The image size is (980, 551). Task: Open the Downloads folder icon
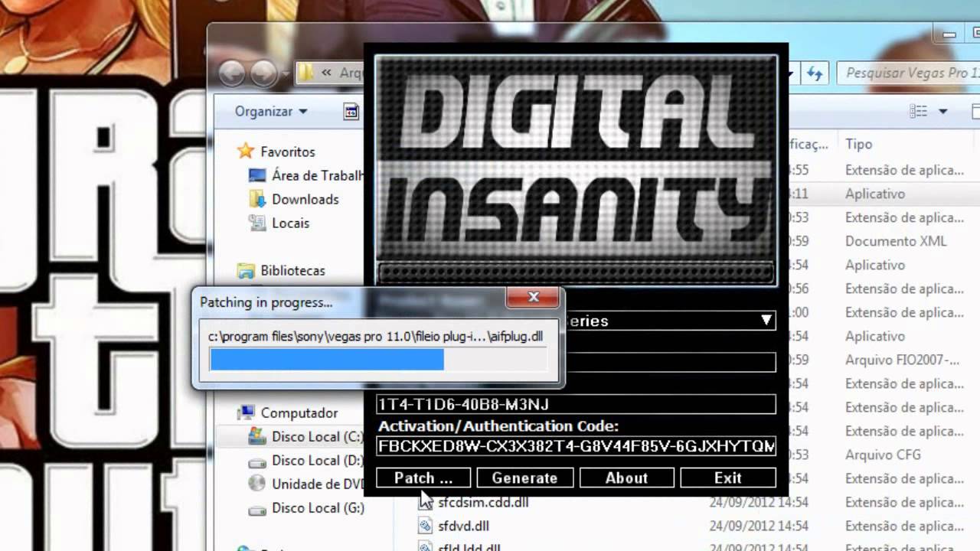[x=257, y=199]
